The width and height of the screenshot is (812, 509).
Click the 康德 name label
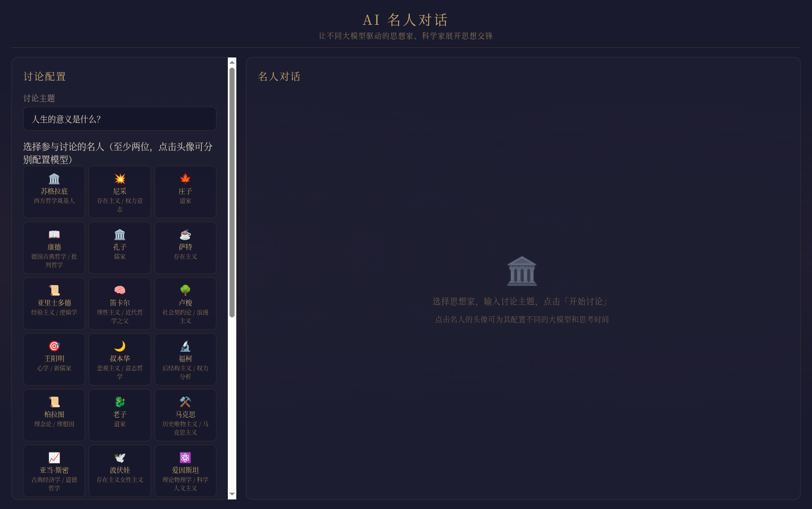[54, 247]
